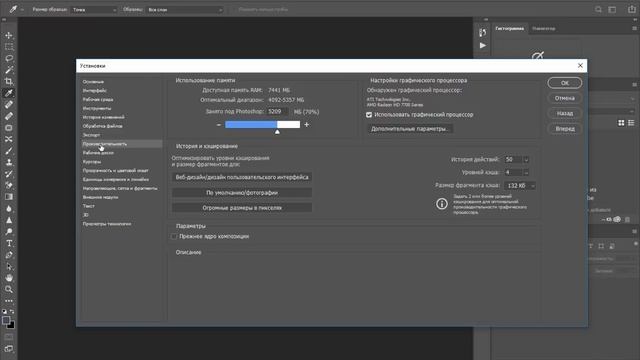Switch to the 'Навигатор' tab
The image size is (640, 360).
[x=543, y=28]
